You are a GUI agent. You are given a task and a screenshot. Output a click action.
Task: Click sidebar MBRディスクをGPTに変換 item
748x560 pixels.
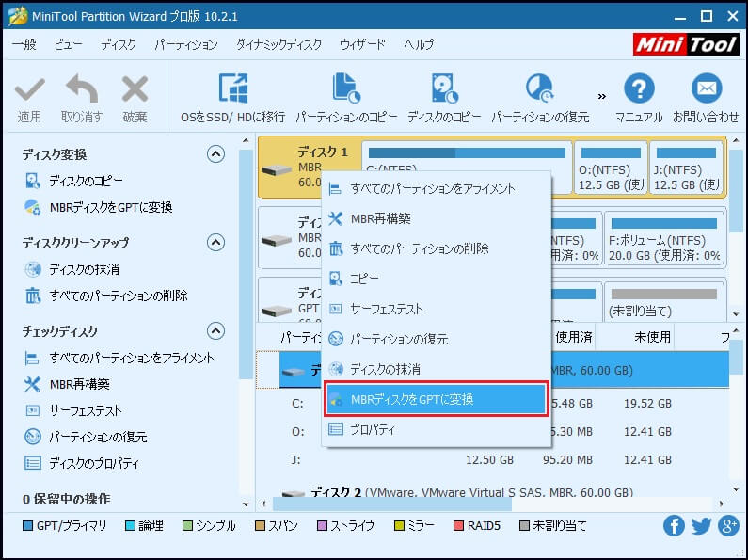tap(98, 207)
